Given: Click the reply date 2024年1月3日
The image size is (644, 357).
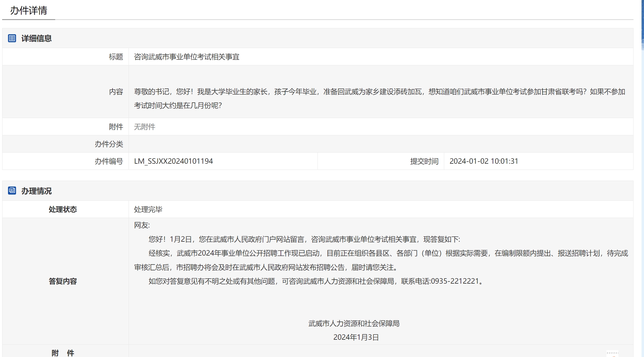Looking at the screenshot, I should [356, 337].
